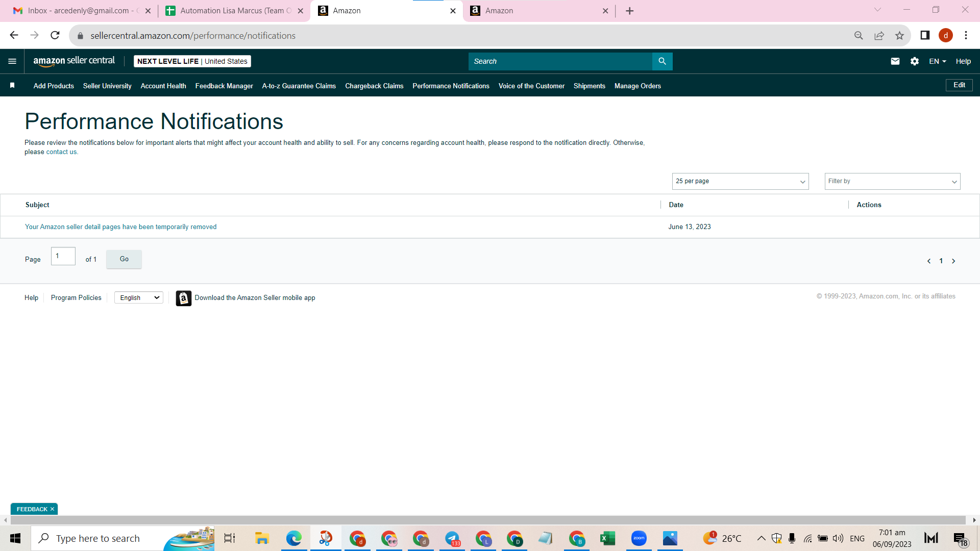This screenshot has height=551, width=980.
Task: Open Manage Orders
Action: point(638,86)
